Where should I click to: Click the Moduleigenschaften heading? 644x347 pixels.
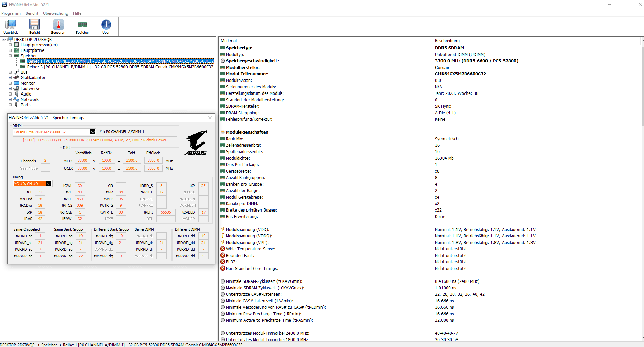(247, 132)
